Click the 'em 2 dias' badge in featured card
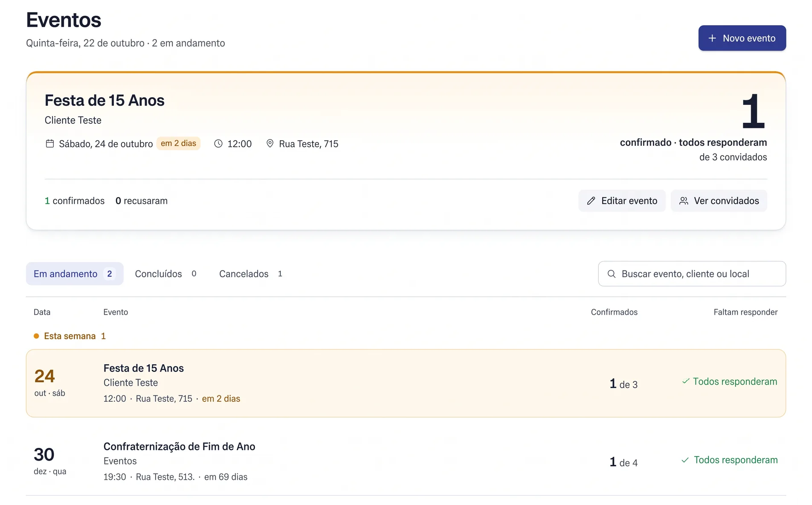This screenshot has width=812, height=505. (x=178, y=143)
